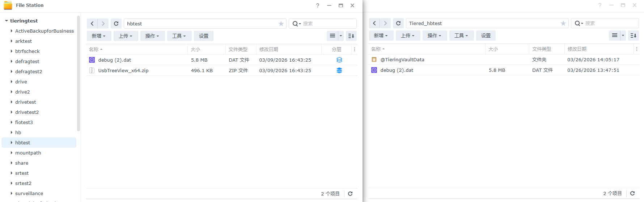Open the 操作 dropdown in right window
Image resolution: width=644 pixels, height=202 pixels.
434,36
